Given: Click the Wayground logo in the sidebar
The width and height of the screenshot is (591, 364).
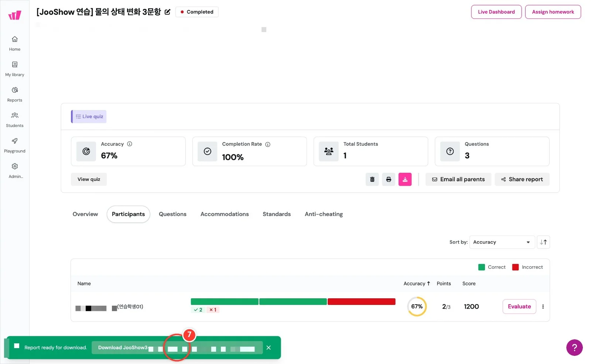Looking at the screenshot, I should [x=15, y=15].
